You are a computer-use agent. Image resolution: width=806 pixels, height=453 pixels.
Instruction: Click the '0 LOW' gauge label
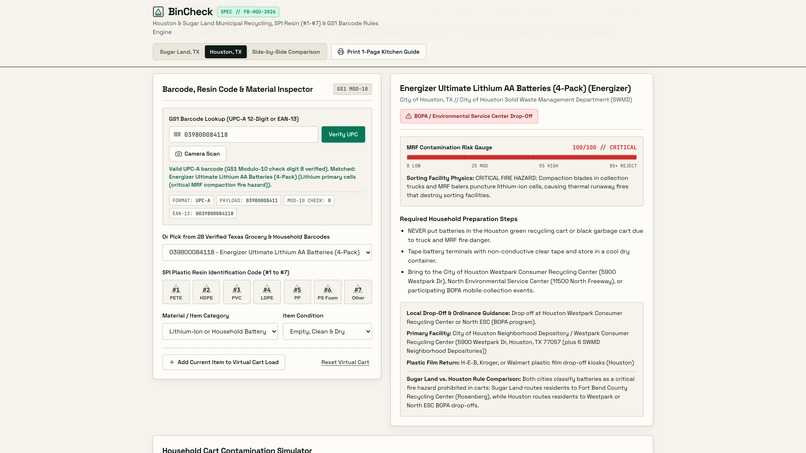(x=414, y=166)
